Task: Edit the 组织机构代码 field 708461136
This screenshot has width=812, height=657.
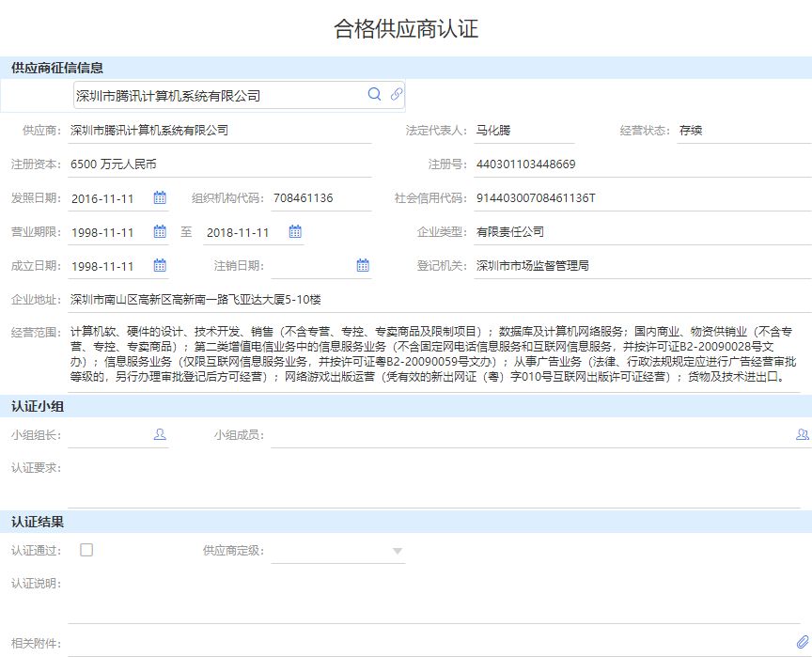Action: click(321, 198)
